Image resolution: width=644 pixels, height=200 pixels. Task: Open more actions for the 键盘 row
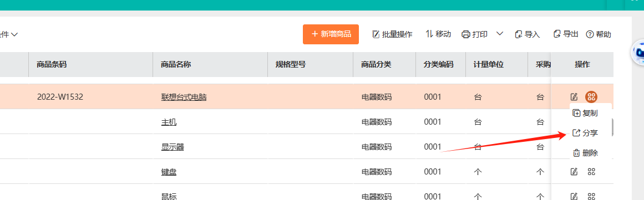(x=591, y=172)
